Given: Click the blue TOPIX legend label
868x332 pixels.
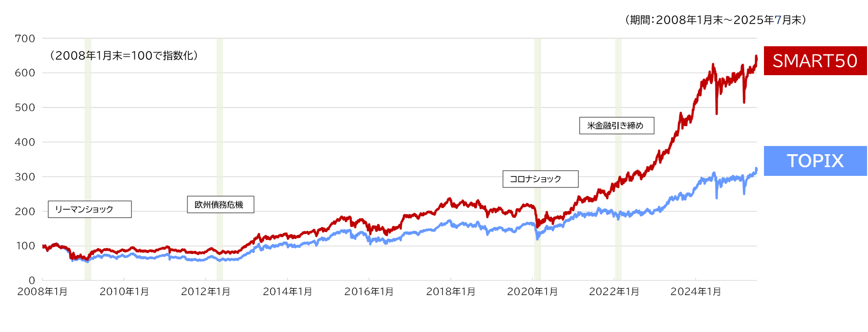Looking at the screenshot, I should [x=815, y=161].
